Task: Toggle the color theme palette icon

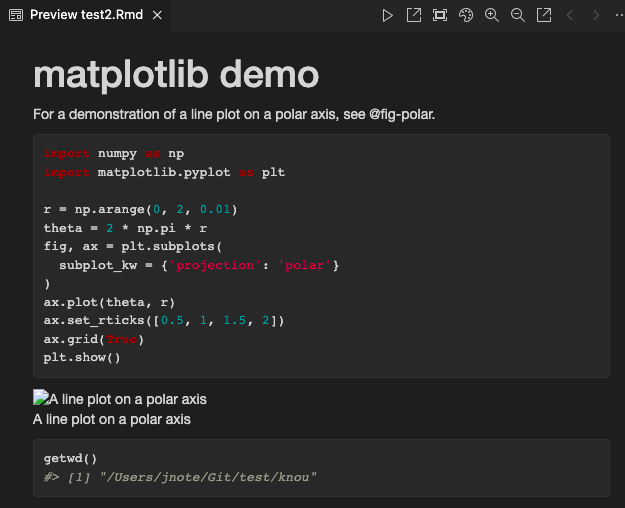Action: click(x=466, y=15)
